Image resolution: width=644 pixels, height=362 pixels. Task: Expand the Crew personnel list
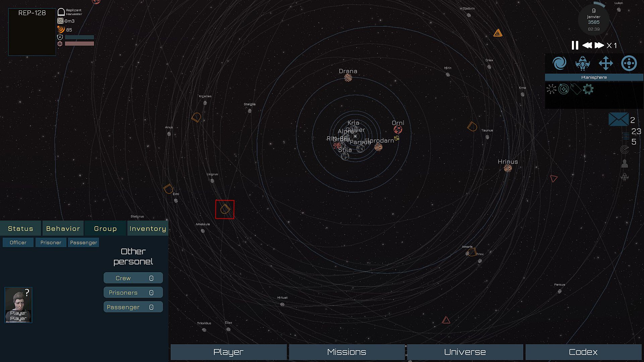[x=133, y=278]
